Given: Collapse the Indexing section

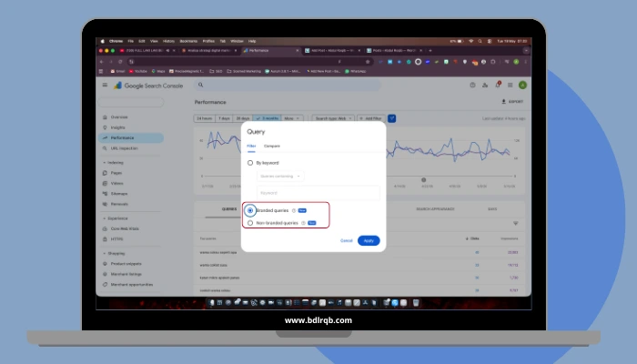Looking at the screenshot, I should pyautogui.click(x=105, y=163).
